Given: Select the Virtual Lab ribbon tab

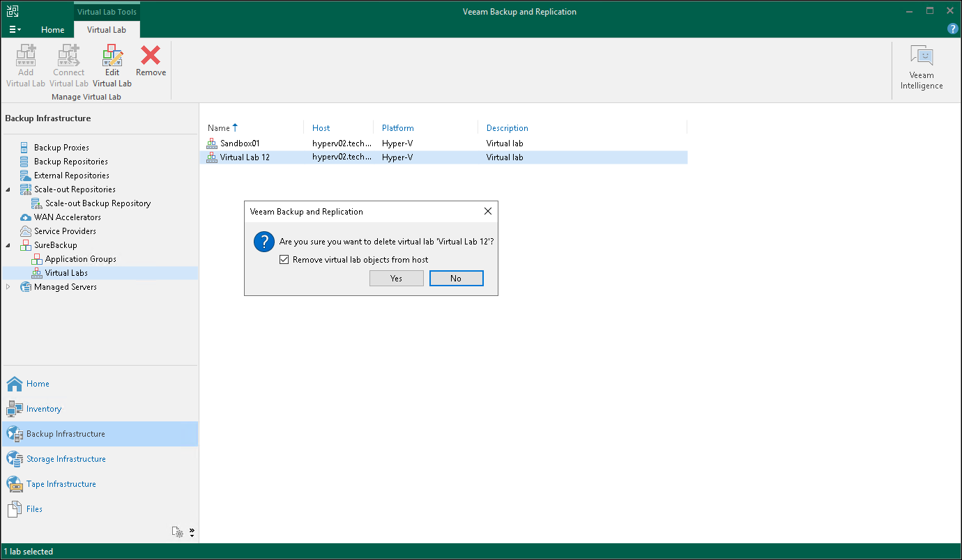Looking at the screenshot, I should (107, 30).
